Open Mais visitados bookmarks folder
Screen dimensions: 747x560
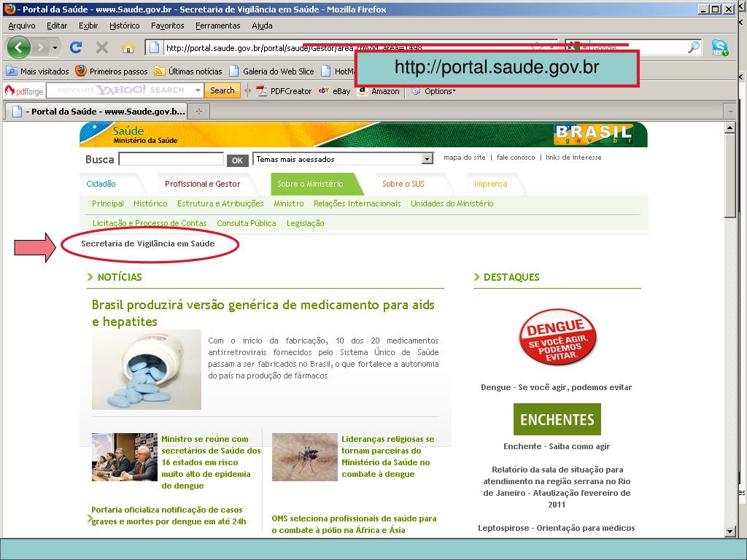click(x=38, y=71)
